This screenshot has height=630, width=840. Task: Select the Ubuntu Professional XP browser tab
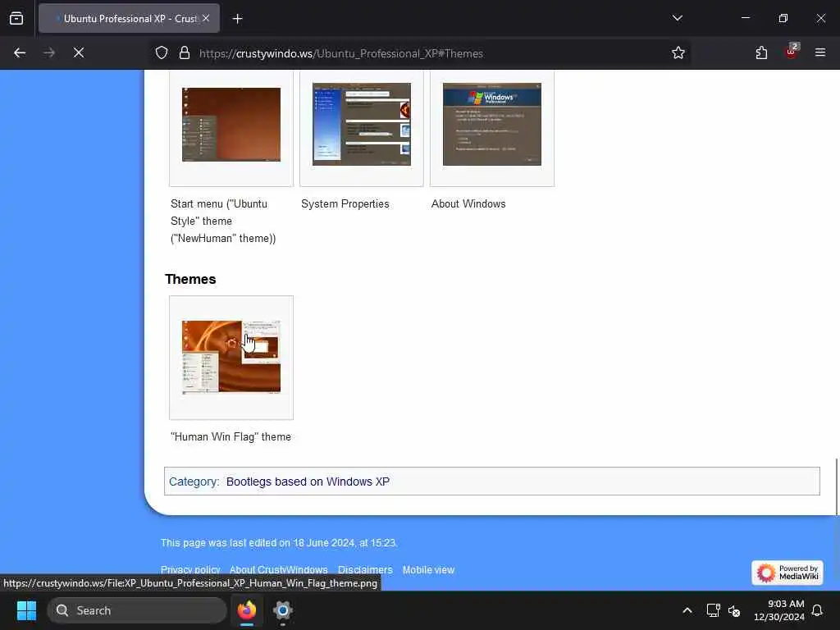pos(129,19)
